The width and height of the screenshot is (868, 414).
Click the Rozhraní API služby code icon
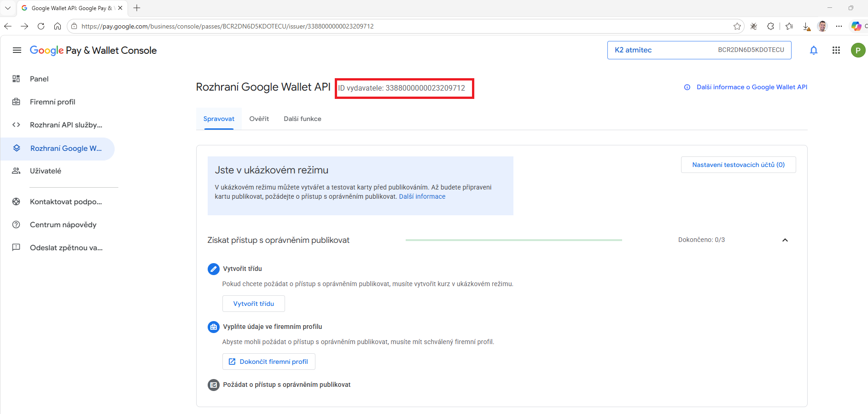click(16, 125)
